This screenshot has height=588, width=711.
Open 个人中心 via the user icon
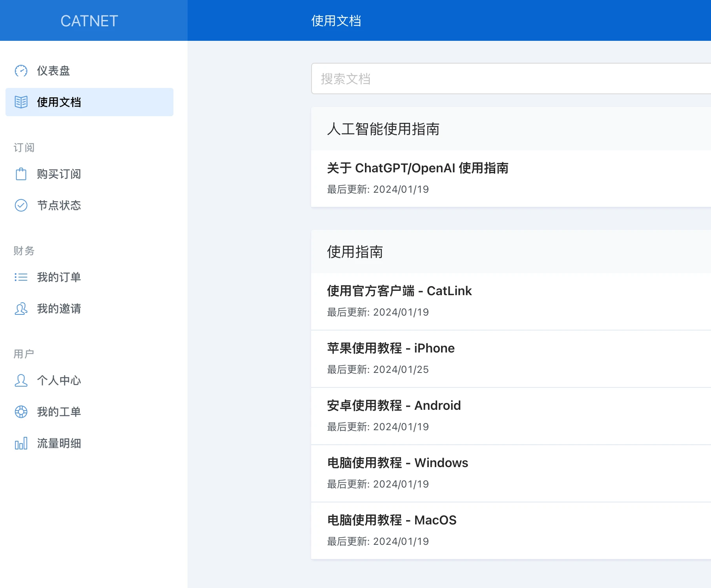[21, 380]
